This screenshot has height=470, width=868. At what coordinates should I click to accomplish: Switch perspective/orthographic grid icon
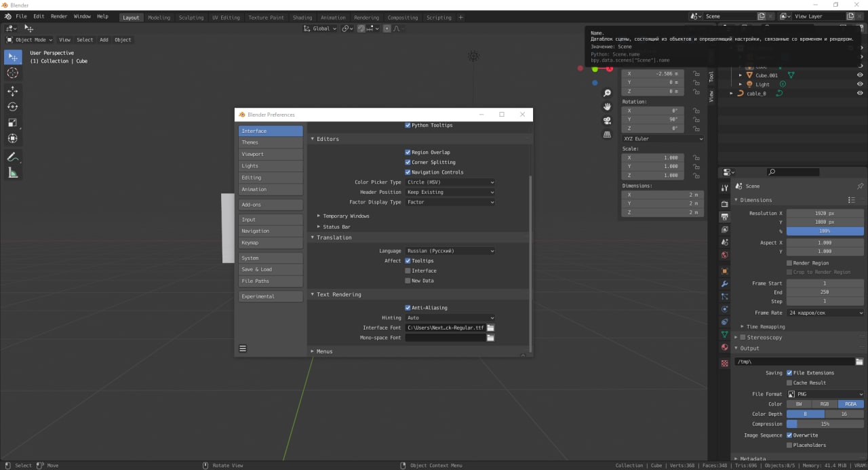pyautogui.click(x=607, y=134)
